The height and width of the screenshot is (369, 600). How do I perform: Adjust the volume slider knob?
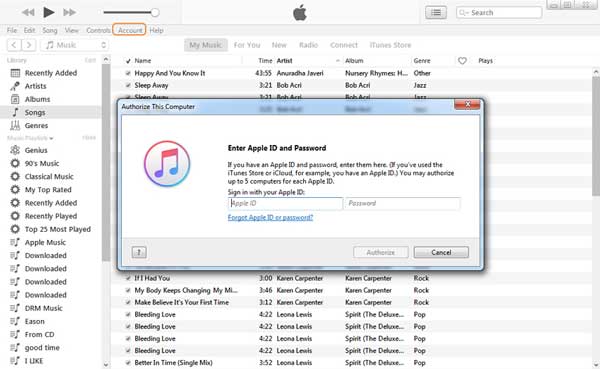pos(155,13)
